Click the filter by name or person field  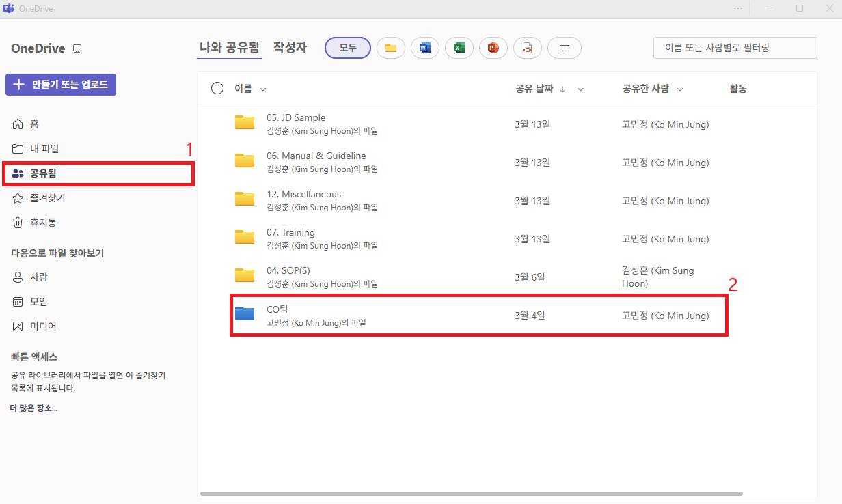coord(735,48)
